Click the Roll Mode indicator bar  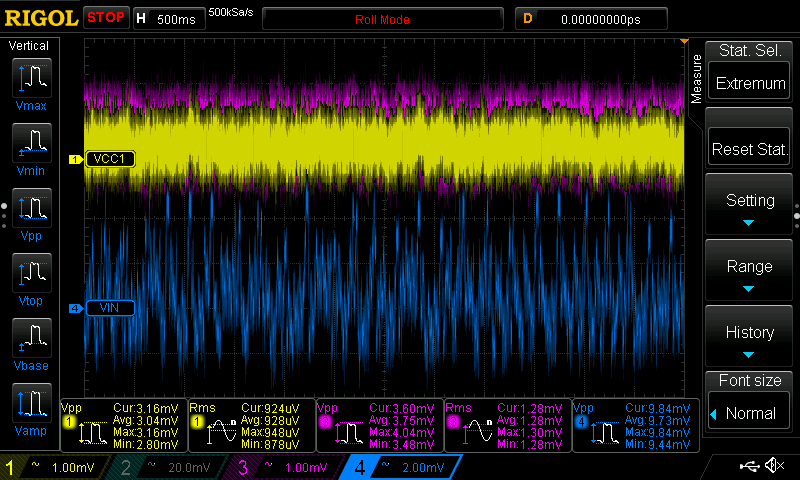[383, 19]
